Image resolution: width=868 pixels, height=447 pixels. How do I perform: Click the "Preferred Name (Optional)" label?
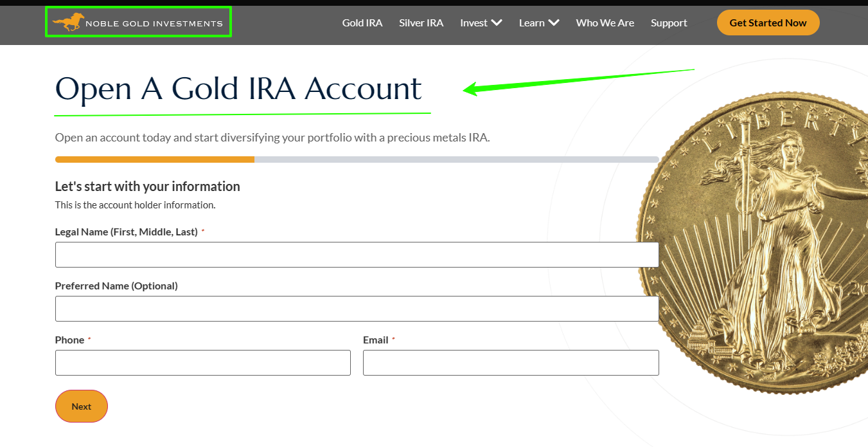point(116,286)
